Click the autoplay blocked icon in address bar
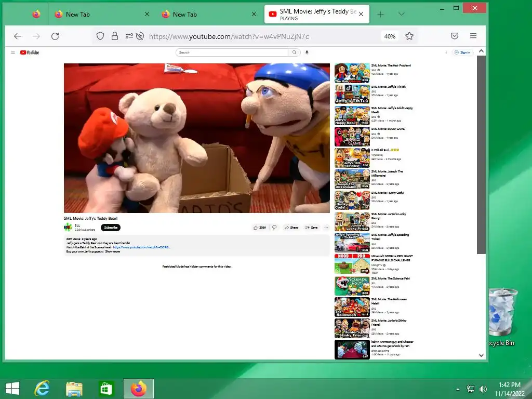Image resolution: width=532 pixels, height=399 pixels. (x=140, y=36)
